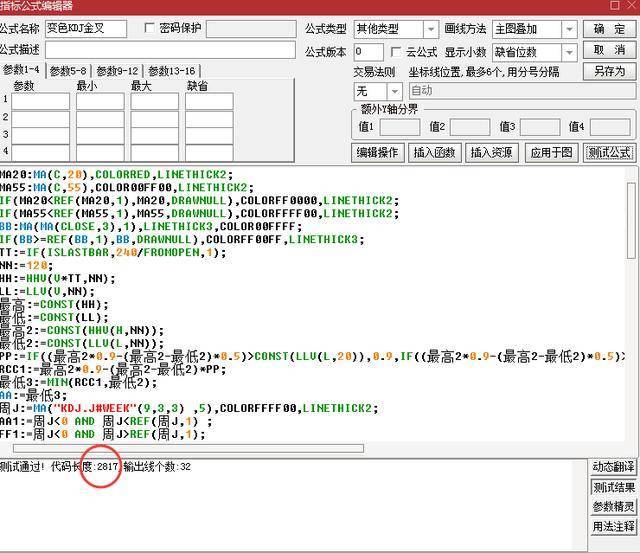
Task: Click the 值1 input field
Action: [400, 127]
